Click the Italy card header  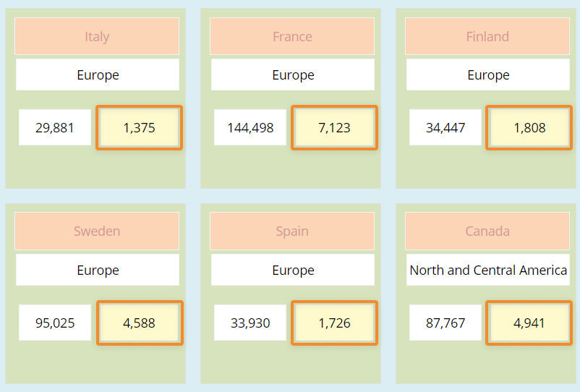97,36
